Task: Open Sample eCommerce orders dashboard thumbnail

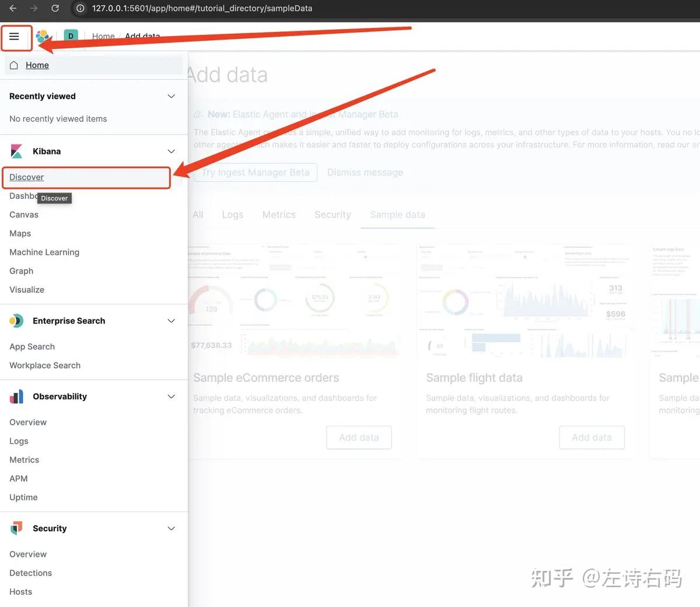Action: click(294, 301)
